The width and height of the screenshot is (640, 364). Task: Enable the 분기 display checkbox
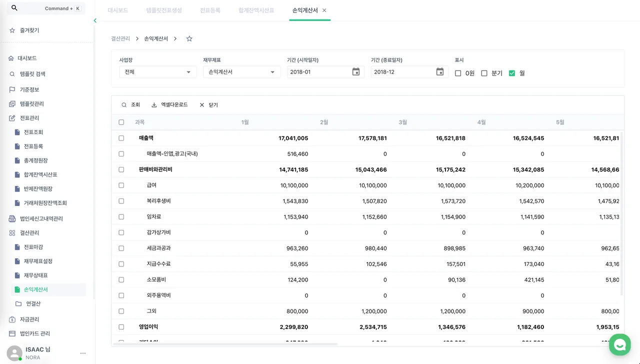point(484,73)
